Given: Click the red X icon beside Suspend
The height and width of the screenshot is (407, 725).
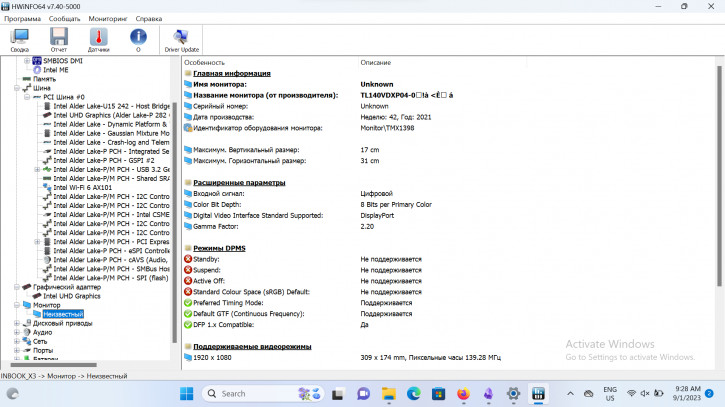Looking at the screenshot, I should pyautogui.click(x=188, y=270).
